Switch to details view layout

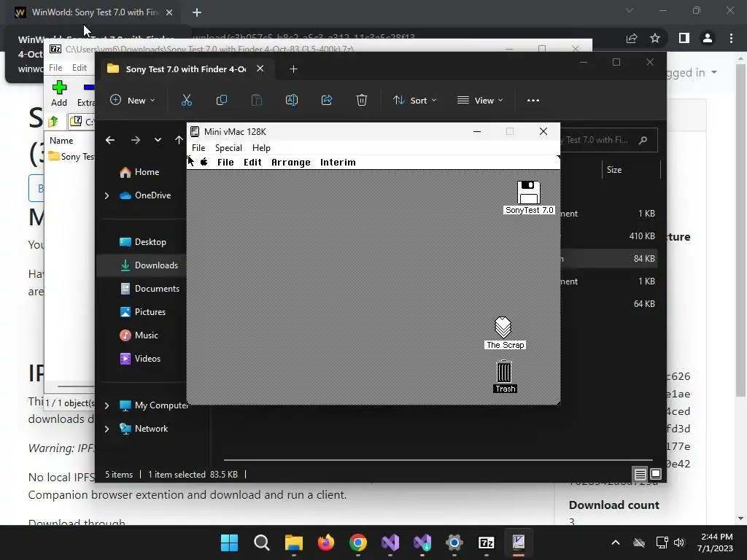(x=640, y=474)
